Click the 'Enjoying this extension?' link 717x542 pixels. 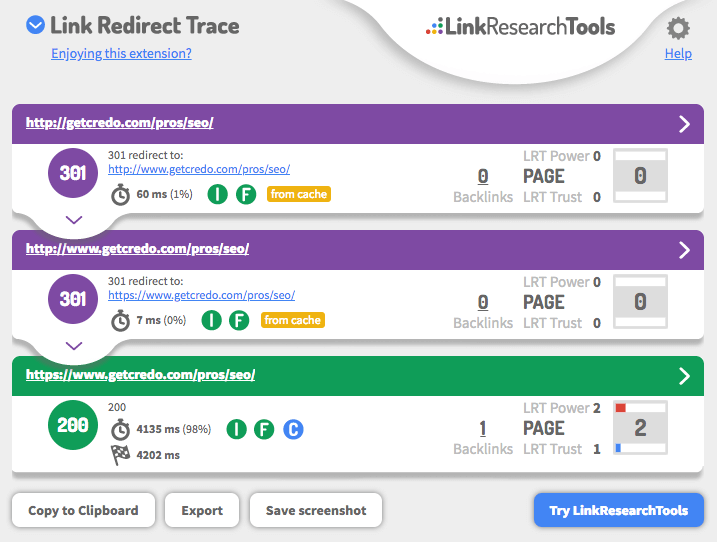121,54
